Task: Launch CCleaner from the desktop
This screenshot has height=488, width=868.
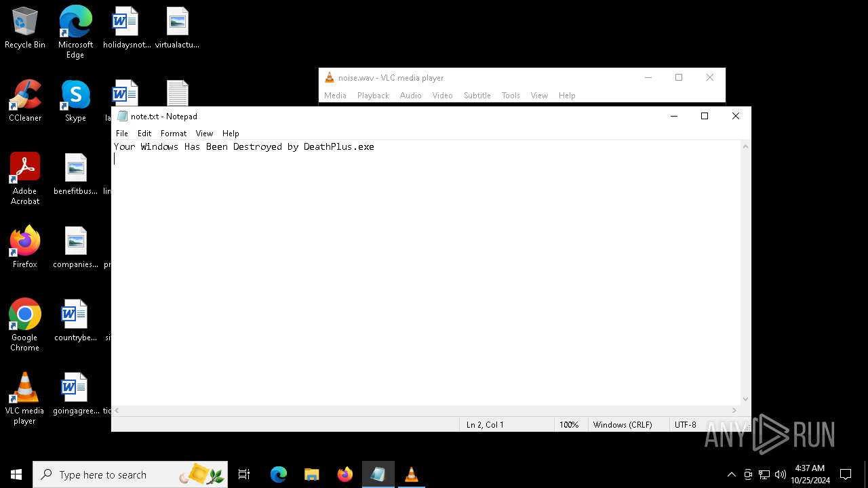Action: point(25,101)
